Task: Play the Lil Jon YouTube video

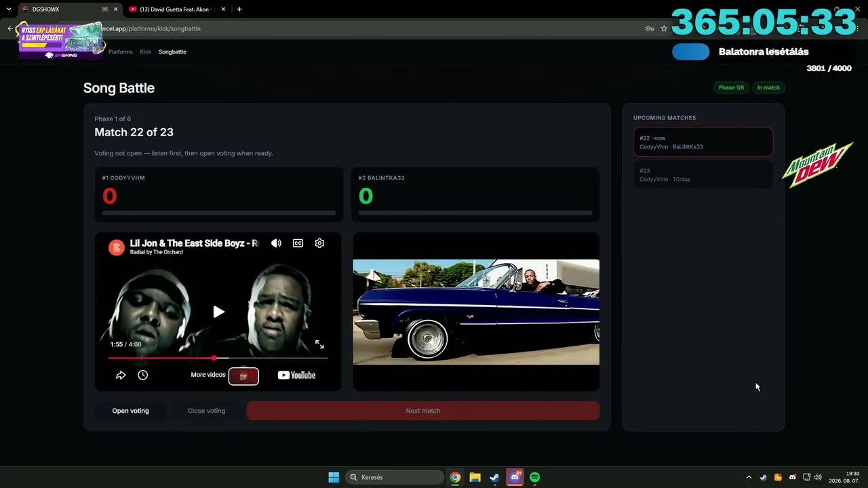Action: [218, 312]
